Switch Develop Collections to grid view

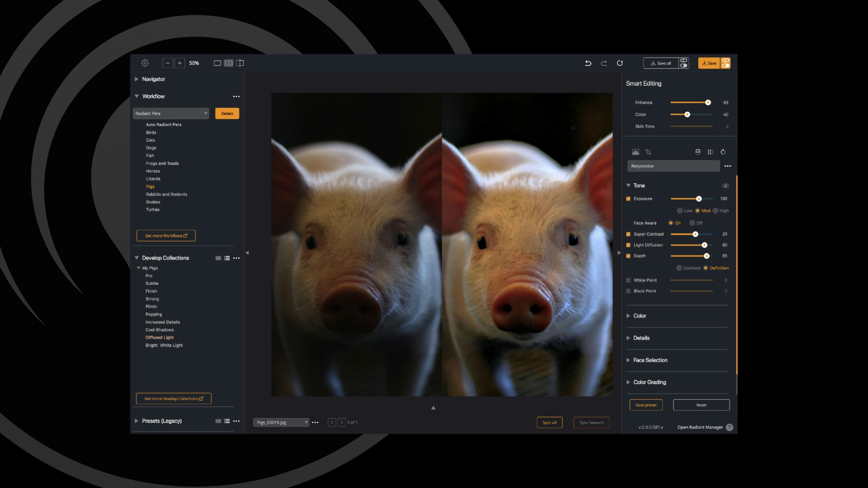tap(218, 258)
